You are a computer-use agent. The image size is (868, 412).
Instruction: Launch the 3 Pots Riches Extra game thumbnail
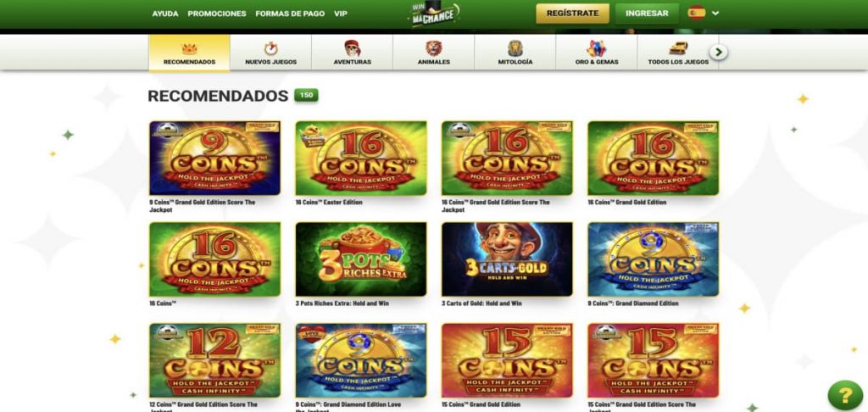click(x=361, y=259)
